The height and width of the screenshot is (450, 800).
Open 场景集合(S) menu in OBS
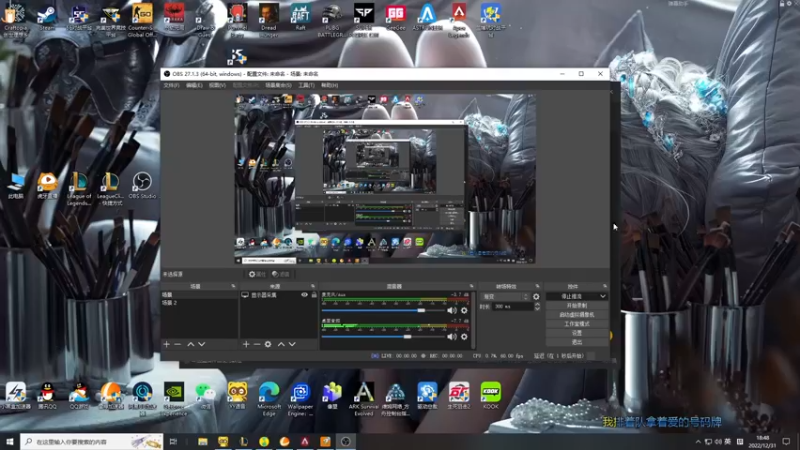[x=279, y=85]
